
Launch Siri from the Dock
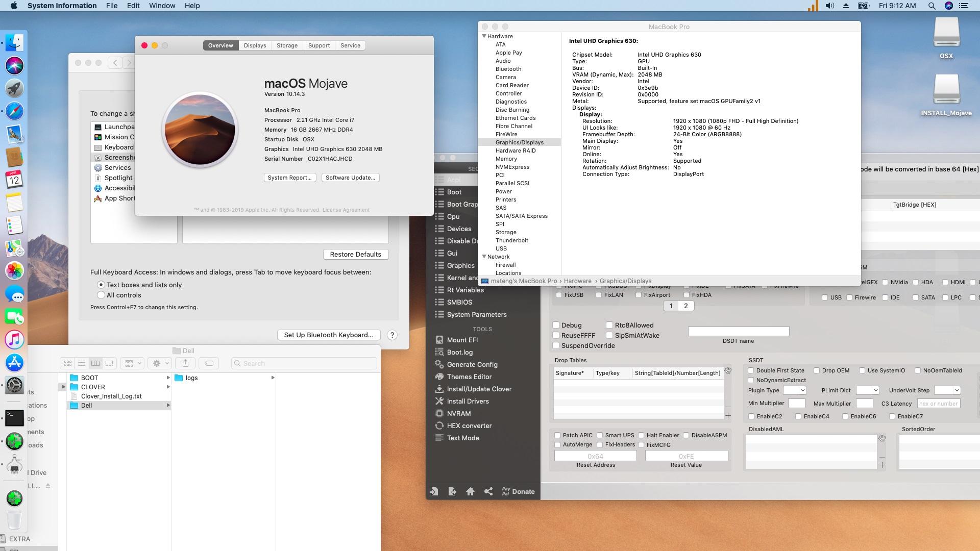coord(14,65)
